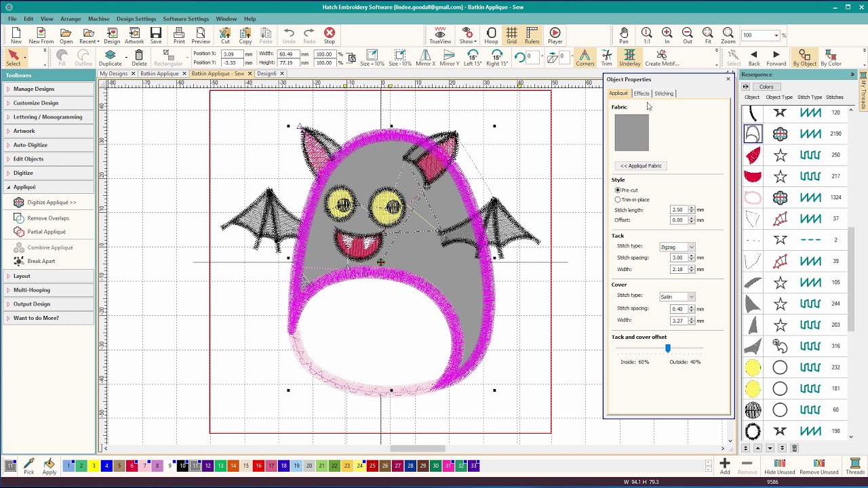Toggle the Corners option
This screenshot has height=488, width=868.
(x=585, y=58)
